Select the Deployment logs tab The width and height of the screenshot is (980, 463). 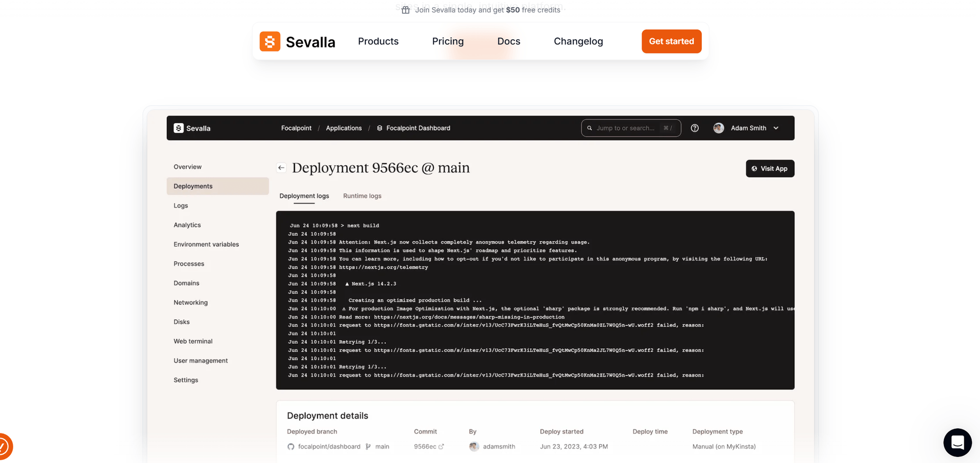(304, 196)
